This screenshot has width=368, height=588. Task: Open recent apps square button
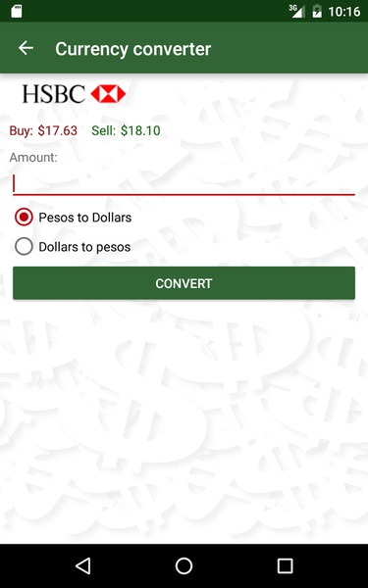click(285, 565)
